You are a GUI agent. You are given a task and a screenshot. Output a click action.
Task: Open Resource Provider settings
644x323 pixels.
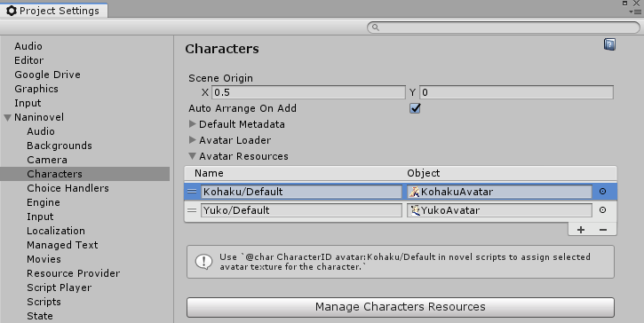point(73,273)
